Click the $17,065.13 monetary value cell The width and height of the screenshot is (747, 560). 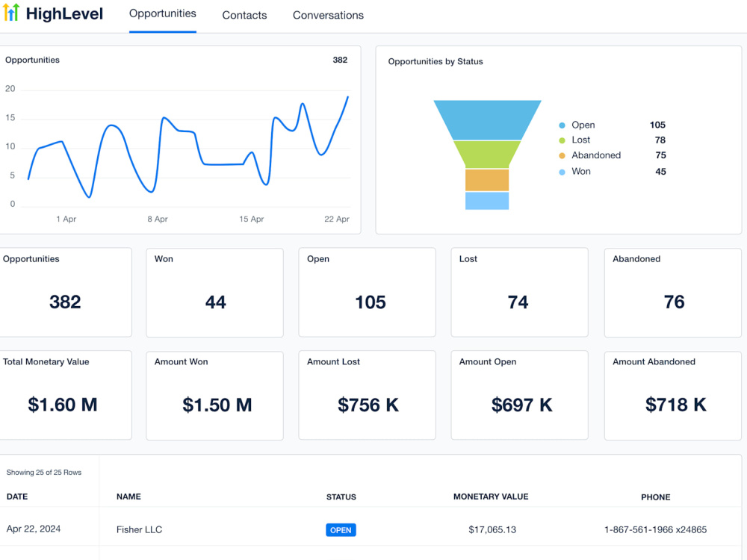(x=492, y=529)
